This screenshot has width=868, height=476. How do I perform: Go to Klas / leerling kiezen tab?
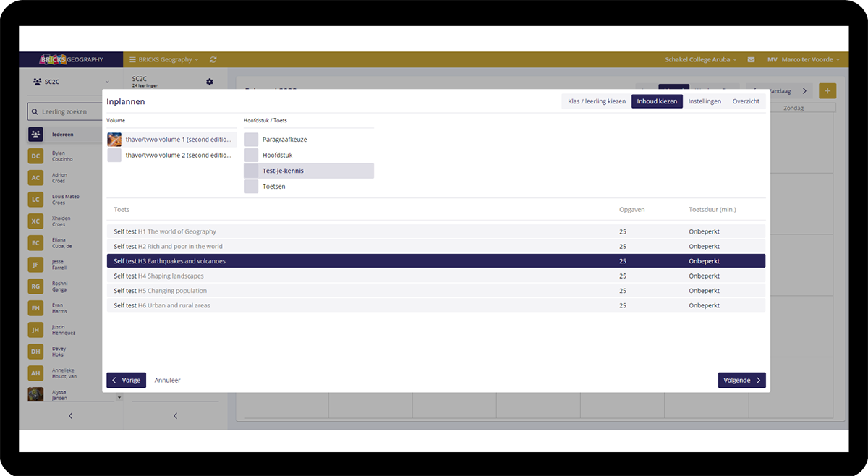coord(596,101)
